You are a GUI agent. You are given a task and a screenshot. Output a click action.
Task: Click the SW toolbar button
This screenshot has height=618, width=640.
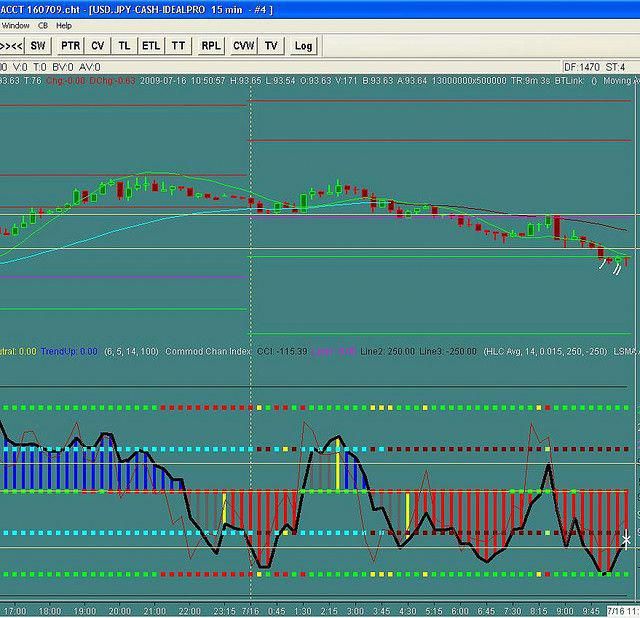coord(38,45)
